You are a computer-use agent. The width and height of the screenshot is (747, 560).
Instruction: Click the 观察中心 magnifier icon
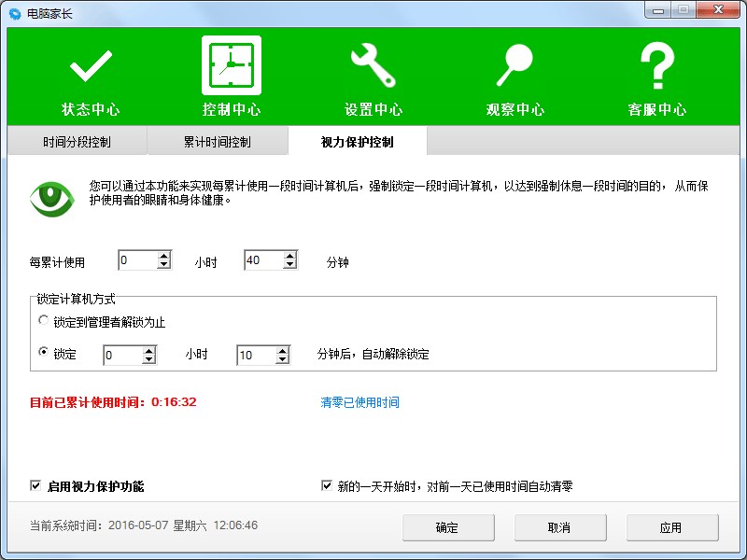(514, 65)
